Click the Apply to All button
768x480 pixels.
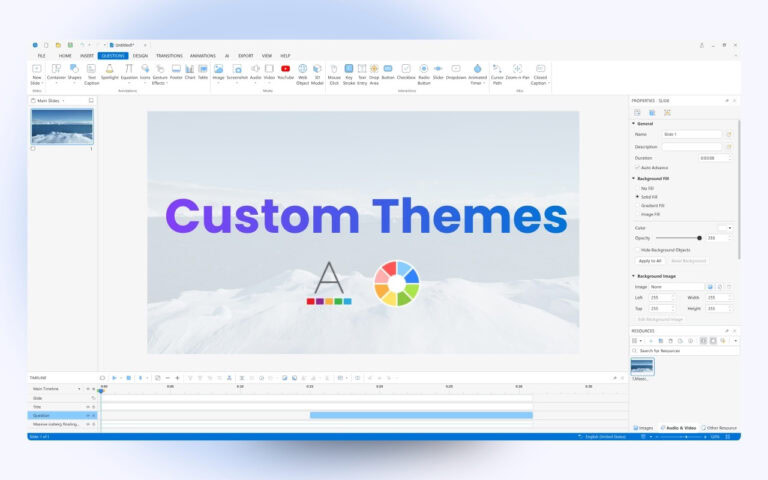[649, 261]
